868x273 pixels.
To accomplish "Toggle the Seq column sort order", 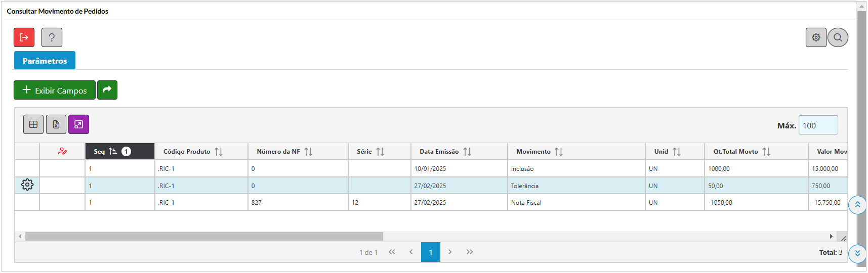I will (112, 151).
